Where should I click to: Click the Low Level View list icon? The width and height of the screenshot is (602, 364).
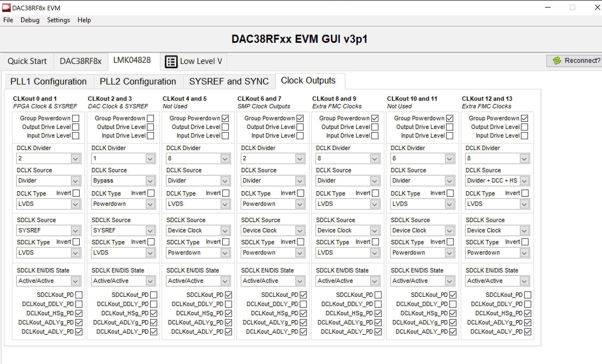(x=171, y=62)
